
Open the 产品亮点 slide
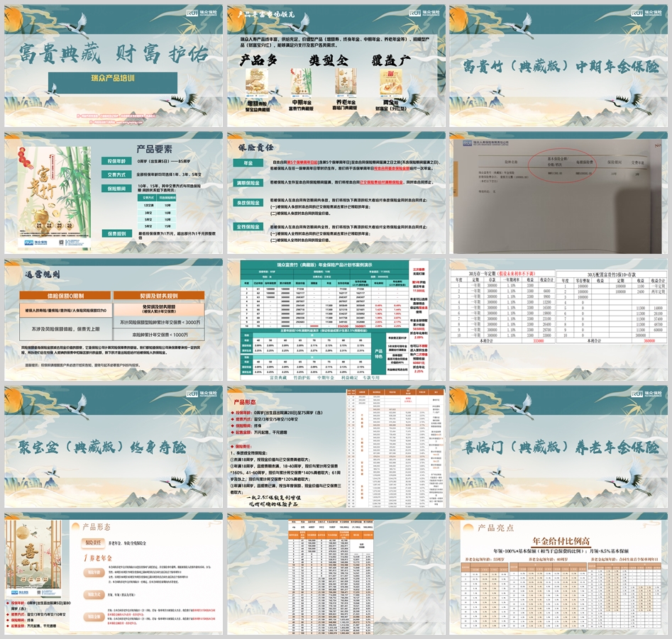(558, 573)
